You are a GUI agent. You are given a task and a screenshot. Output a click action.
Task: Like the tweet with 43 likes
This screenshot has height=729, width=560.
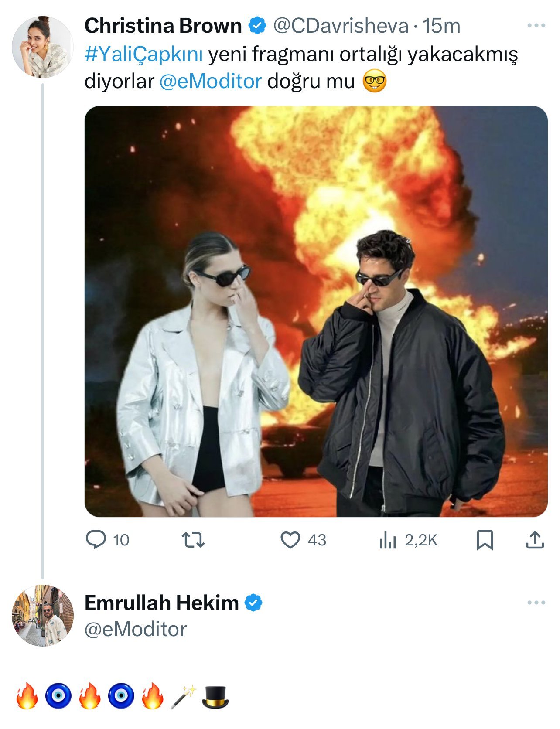pos(290,540)
